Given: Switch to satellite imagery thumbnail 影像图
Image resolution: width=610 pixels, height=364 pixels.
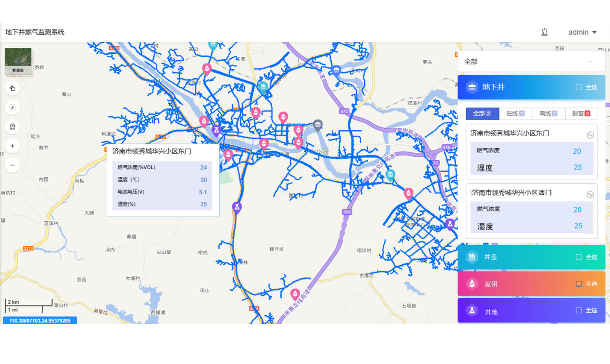Looking at the screenshot, I should (18, 61).
